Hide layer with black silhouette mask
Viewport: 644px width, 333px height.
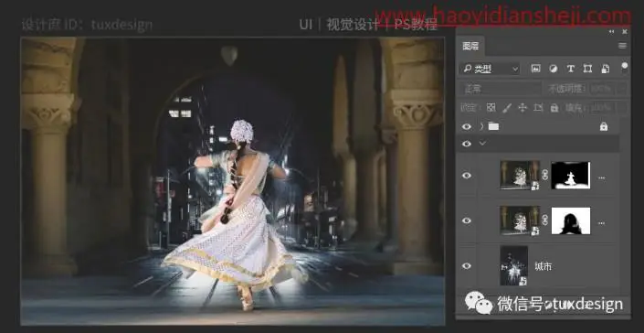(467, 220)
